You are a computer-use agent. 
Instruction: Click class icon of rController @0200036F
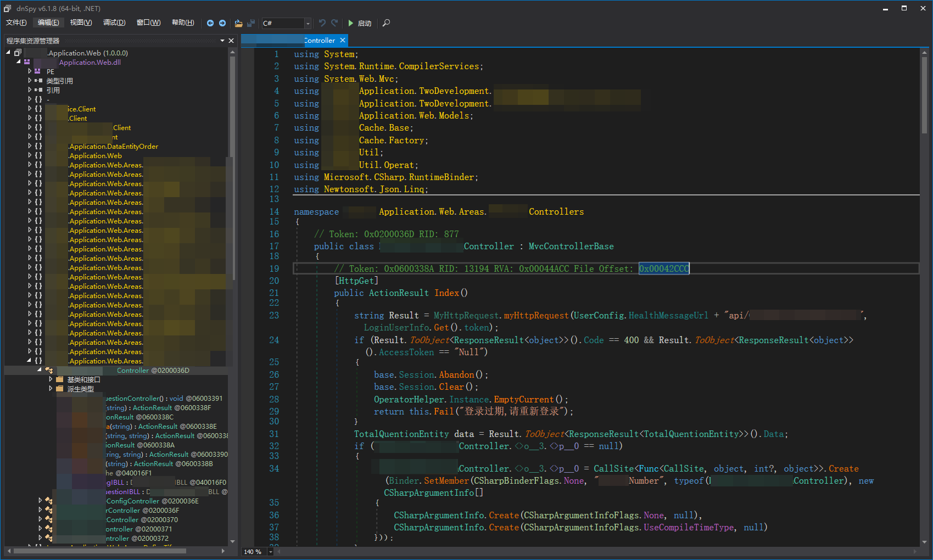49,510
